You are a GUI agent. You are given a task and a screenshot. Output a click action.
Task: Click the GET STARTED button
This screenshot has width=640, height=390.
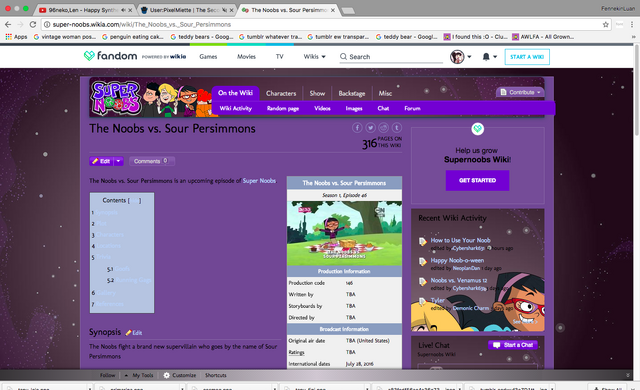(477, 180)
